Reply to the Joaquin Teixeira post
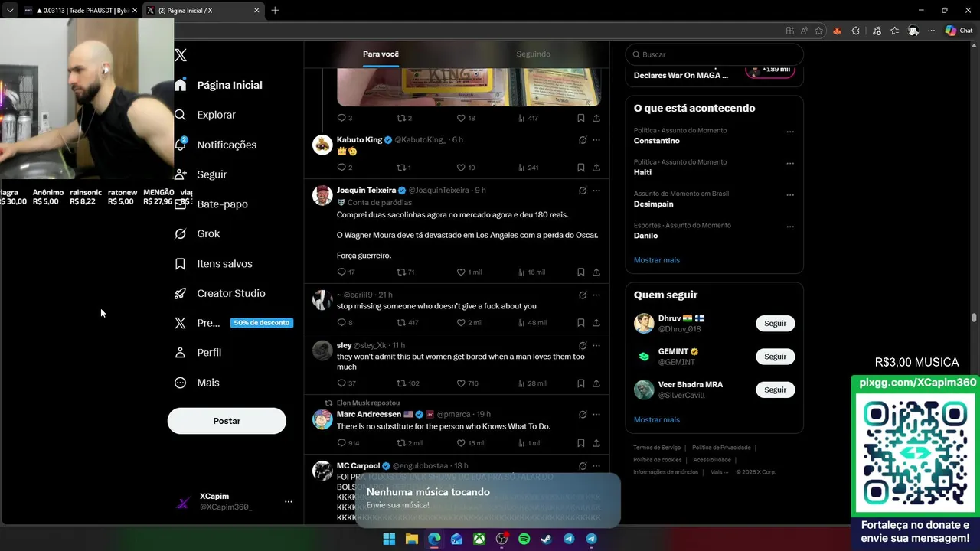The height and width of the screenshot is (551, 980). [x=346, y=272]
